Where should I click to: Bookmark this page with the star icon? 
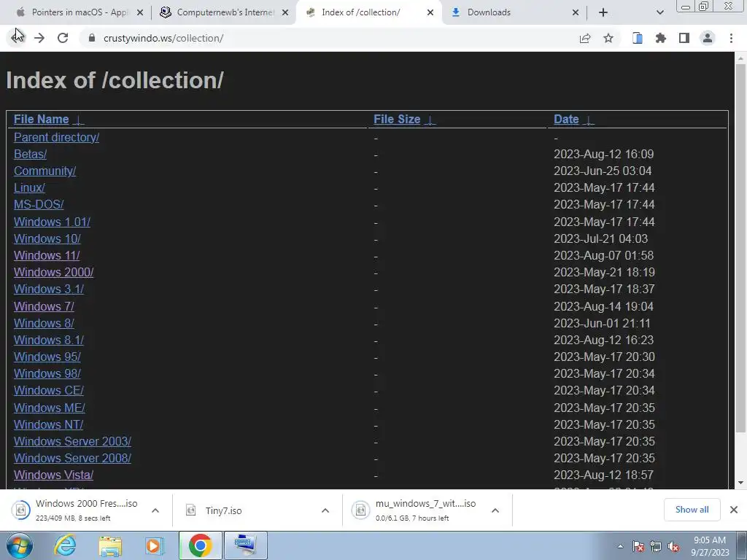tap(608, 38)
